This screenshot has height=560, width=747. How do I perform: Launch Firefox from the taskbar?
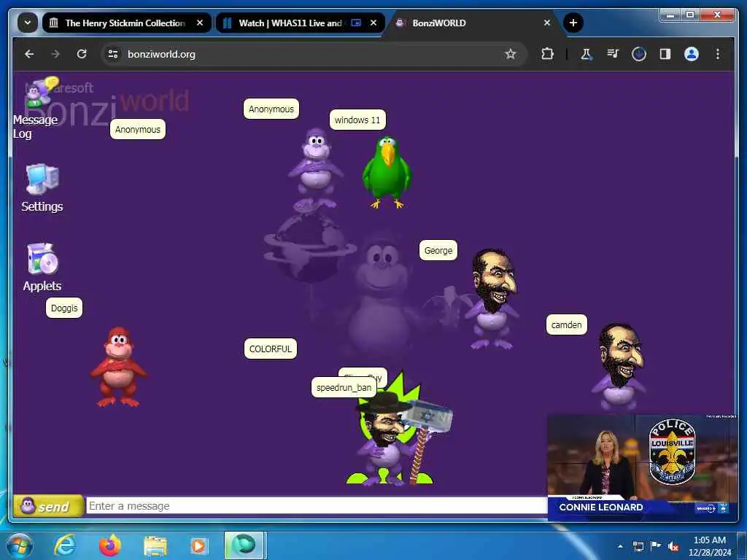110,545
